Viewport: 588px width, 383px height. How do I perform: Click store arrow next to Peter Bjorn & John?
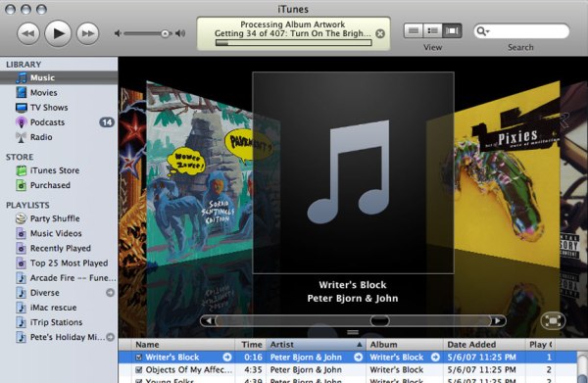pyautogui.click(x=358, y=358)
